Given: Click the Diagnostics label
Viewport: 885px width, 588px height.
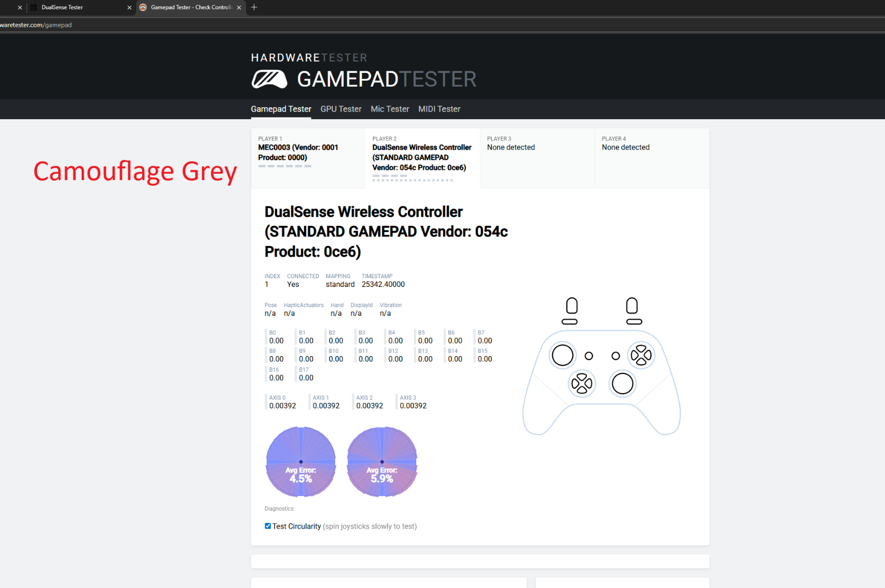Looking at the screenshot, I should click(x=279, y=509).
